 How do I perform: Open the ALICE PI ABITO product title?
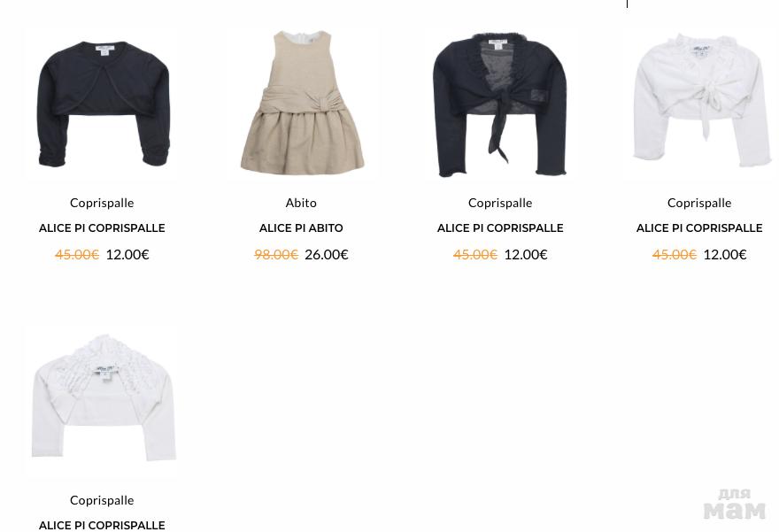(x=301, y=228)
